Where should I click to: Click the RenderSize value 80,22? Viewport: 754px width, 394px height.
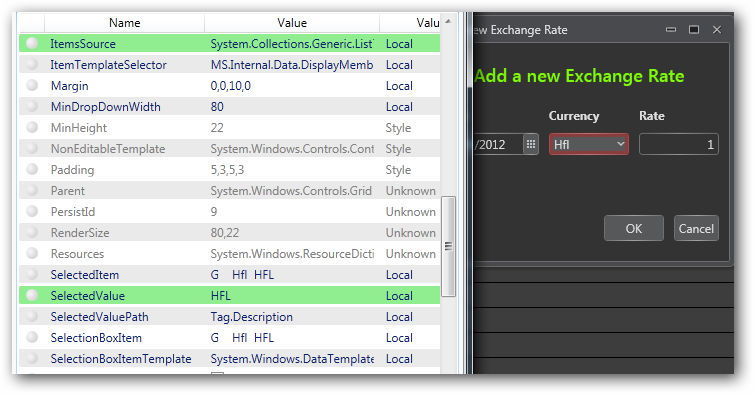(x=225, y=233)
